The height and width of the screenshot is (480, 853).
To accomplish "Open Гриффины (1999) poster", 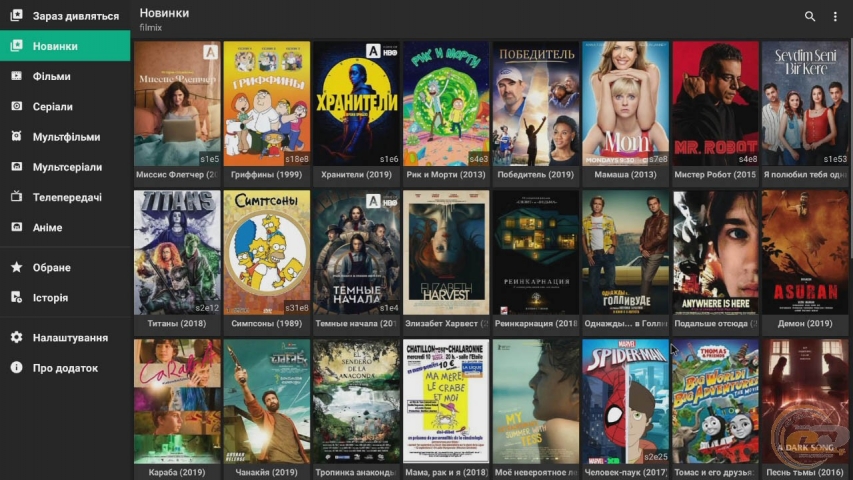I will pos(267,103).
